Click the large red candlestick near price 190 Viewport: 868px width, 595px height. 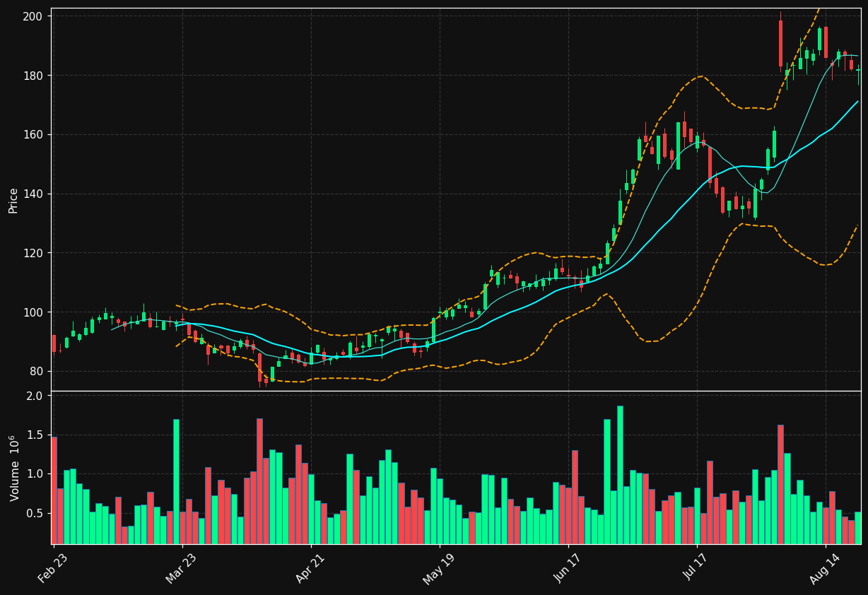tap(780, 43)
